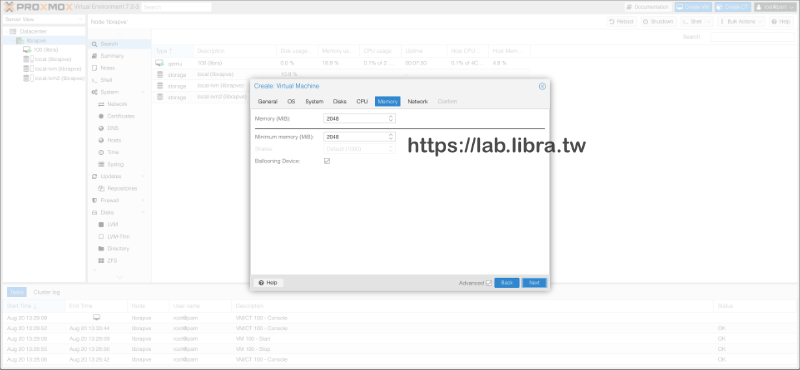Open the root@pam user menu
The image size is (800, 370).
pos(775,7)
